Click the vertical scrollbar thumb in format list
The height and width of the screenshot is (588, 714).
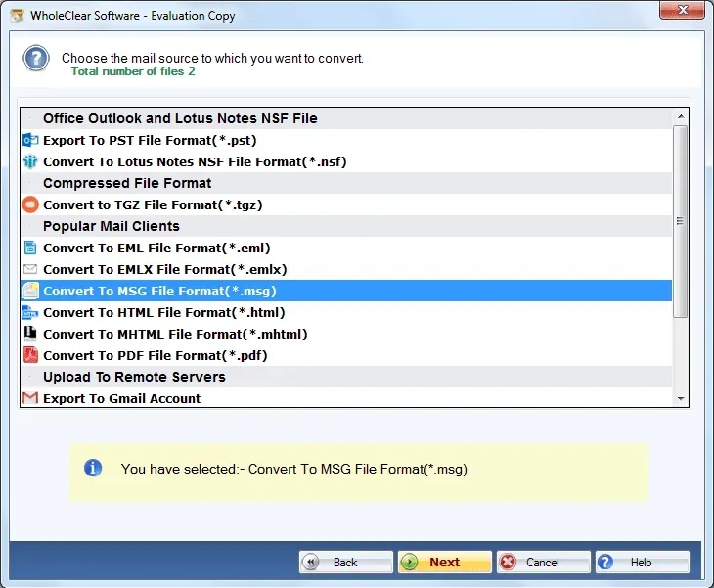[x=681, y=221]
